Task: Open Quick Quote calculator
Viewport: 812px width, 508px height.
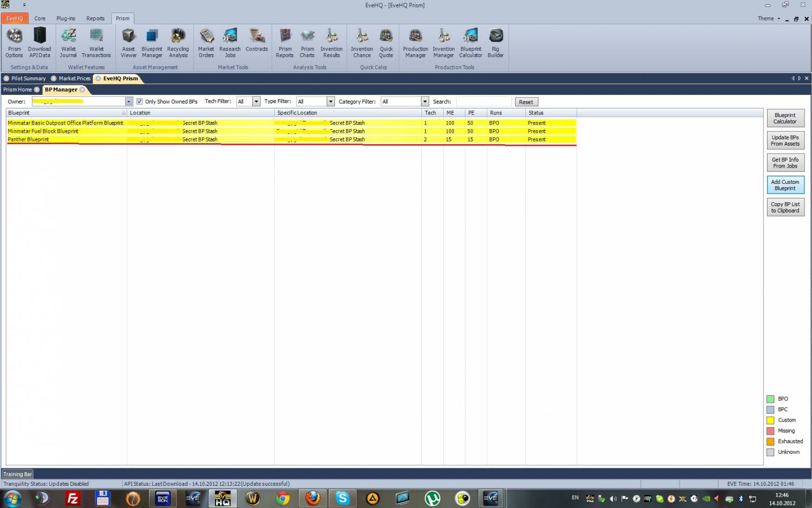Action: click(x=386, y=43)
